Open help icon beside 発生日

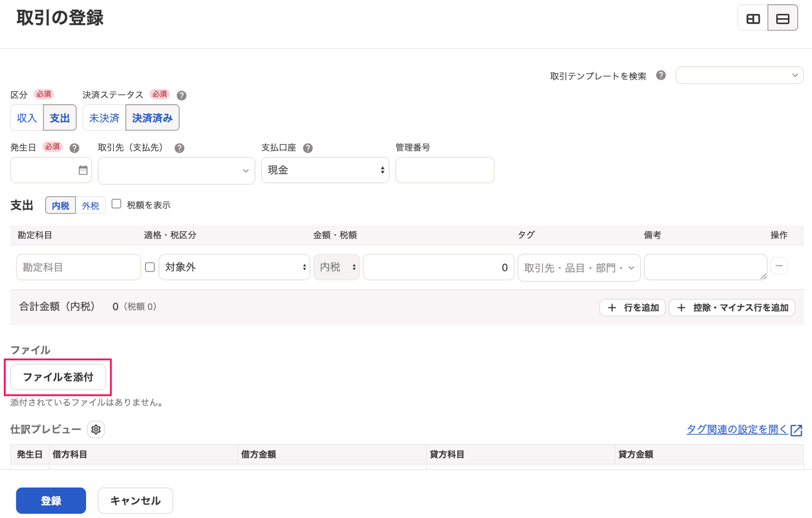(74, 148)
